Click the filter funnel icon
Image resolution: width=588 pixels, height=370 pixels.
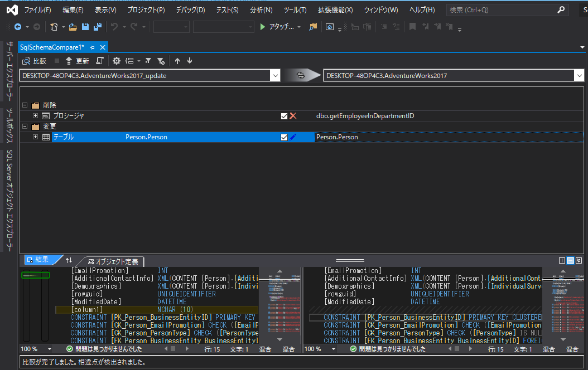(x=148, y=61)
